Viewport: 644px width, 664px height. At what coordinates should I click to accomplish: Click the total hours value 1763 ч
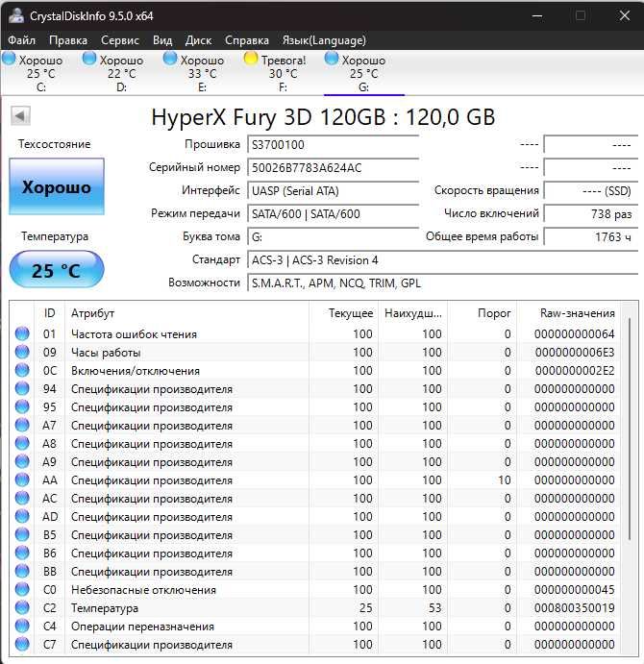pyautogui.click(x=590, y=236)
